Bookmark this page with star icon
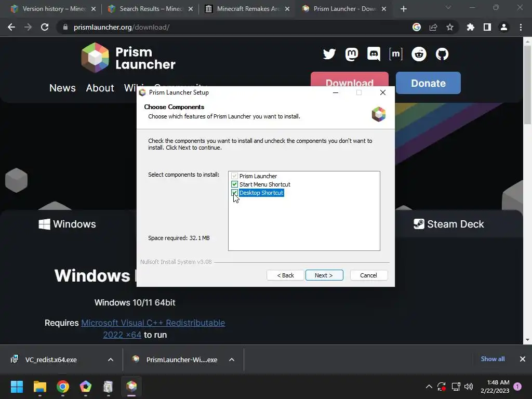 (x=450, y=27)
